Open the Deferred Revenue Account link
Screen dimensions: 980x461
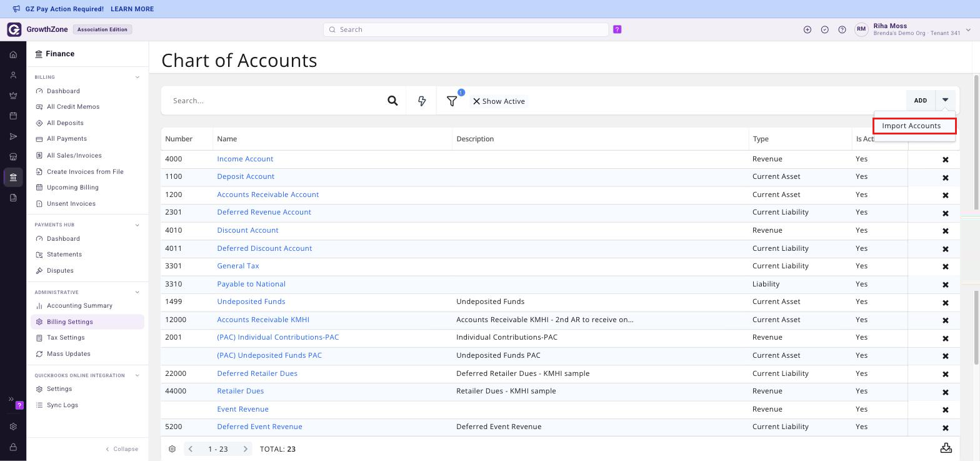pyautogui.click(x=264, y=212)
